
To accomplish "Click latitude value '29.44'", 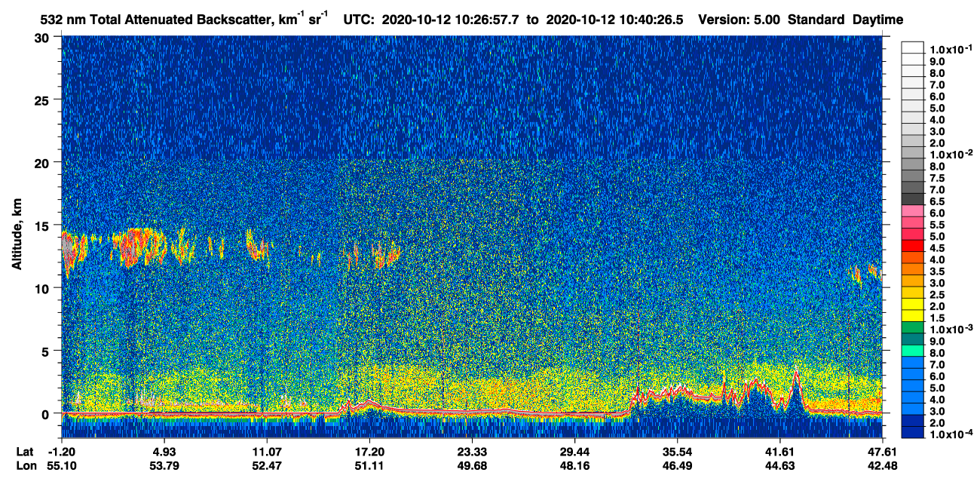I will [574, 451].
